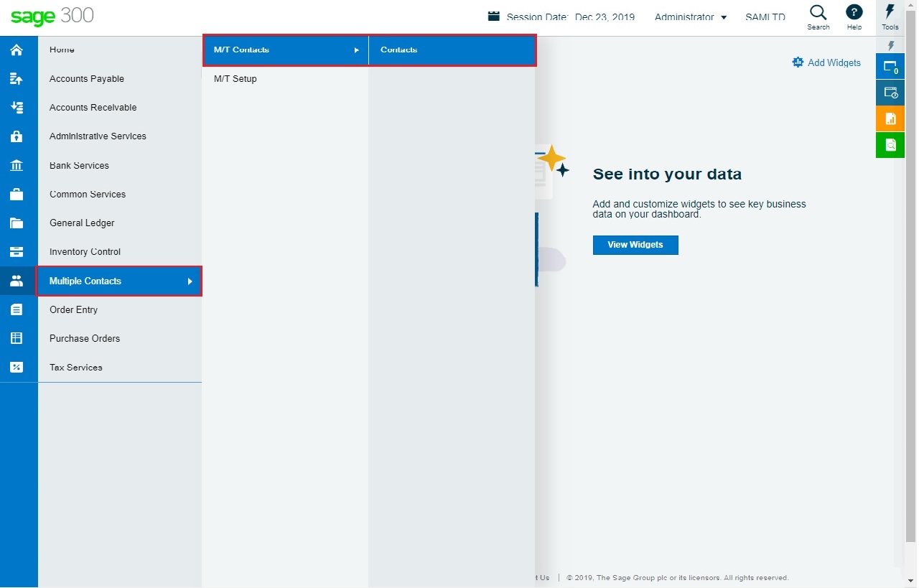Expand the M/T Contacts submenu
919x588 pixels.
coord(286,50)
